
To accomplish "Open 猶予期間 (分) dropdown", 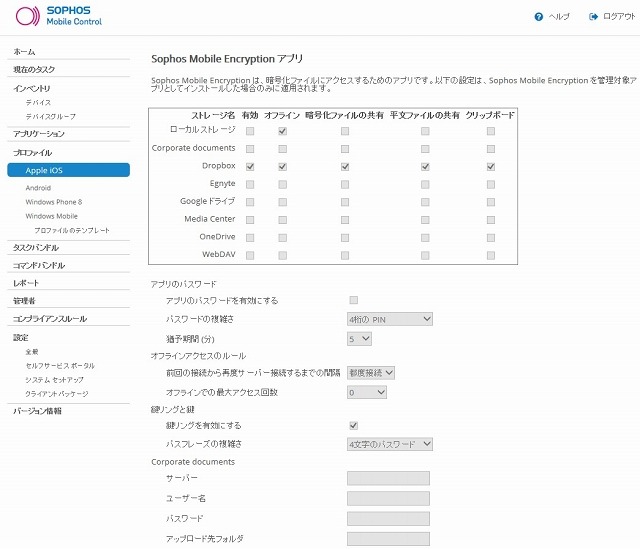I will click(x=359, y=339).
